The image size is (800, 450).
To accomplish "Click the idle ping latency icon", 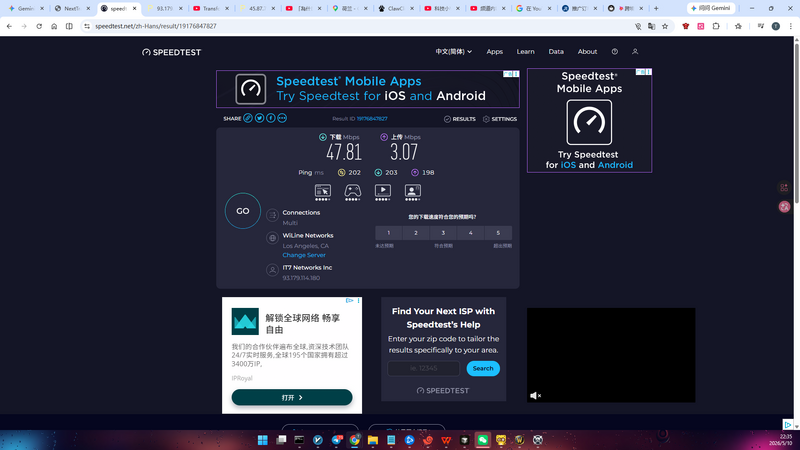I will coord(341,172).
